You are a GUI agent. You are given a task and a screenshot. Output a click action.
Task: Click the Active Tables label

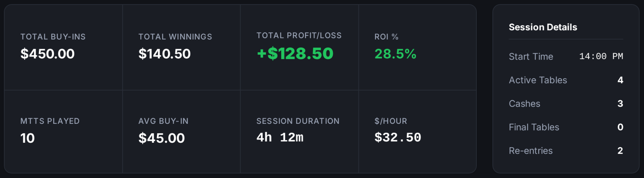(538, 80)
